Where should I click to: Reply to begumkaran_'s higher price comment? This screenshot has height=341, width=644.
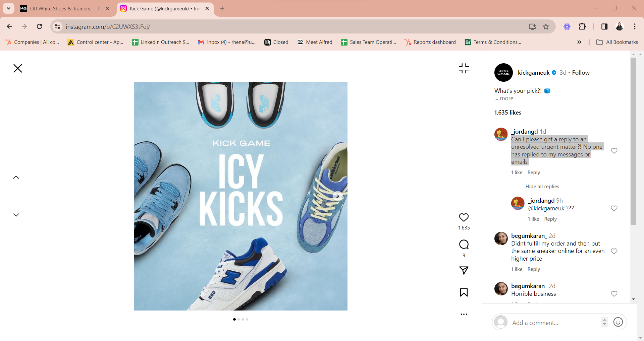534,269
